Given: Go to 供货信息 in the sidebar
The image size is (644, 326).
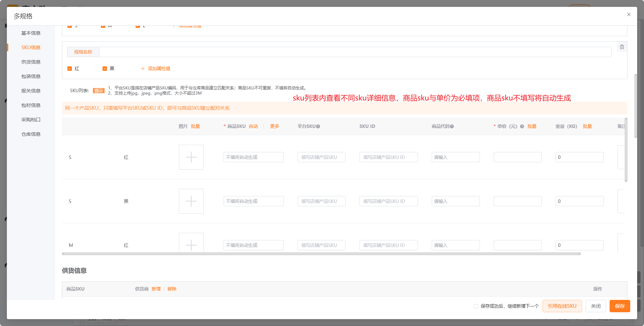Looking at the screenshot, I should 31,62.
